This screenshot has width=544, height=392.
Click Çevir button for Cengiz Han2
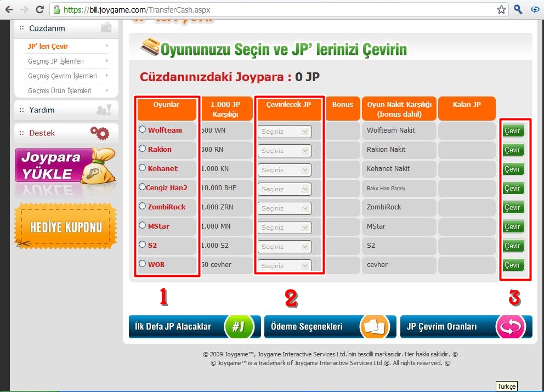pos(513,189)
